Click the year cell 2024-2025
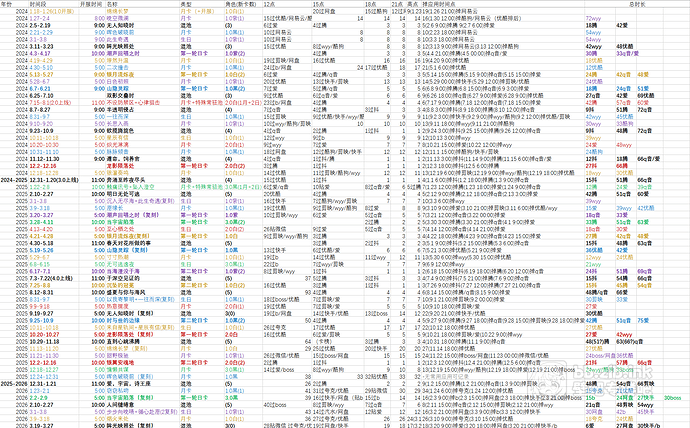 pos(14,180)
